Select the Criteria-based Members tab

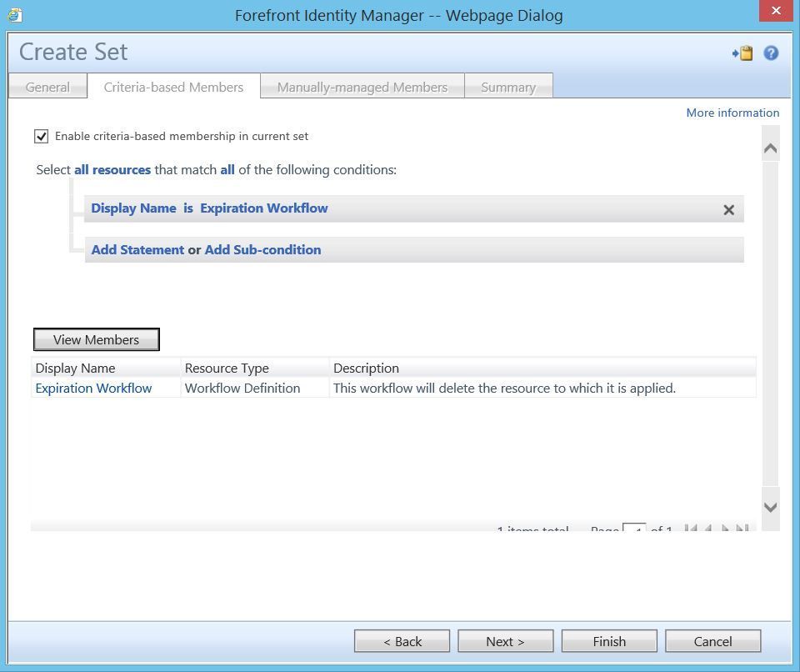point(173,87)
